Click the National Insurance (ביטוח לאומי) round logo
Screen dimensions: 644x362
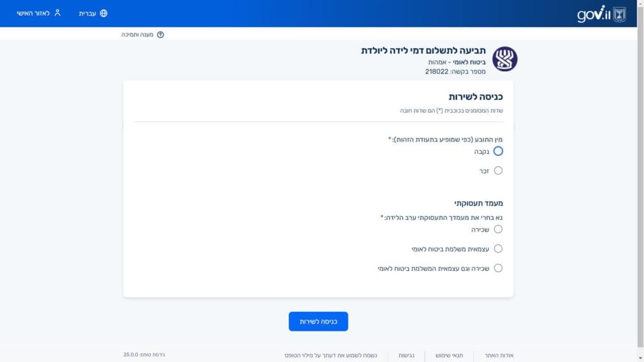[504, 59]
